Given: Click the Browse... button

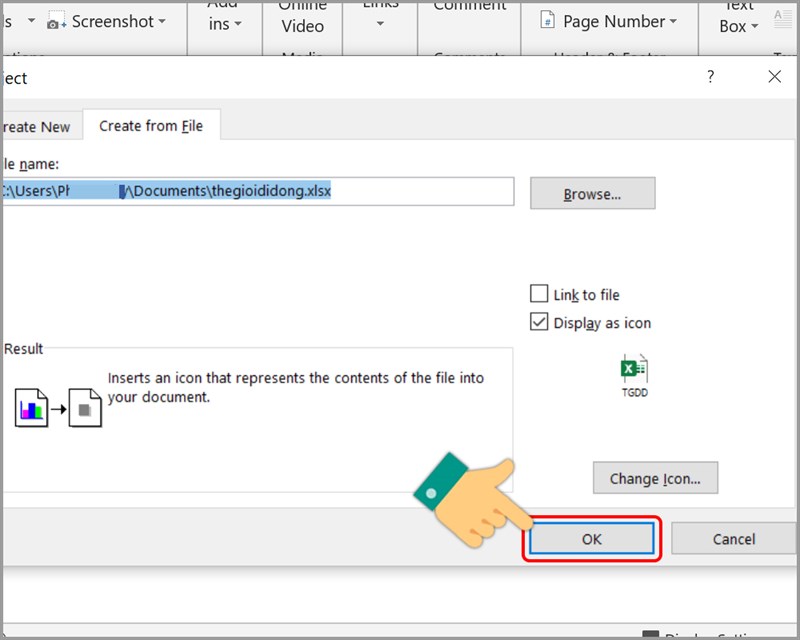Looking at the screenshot, I should coord(592,193).
